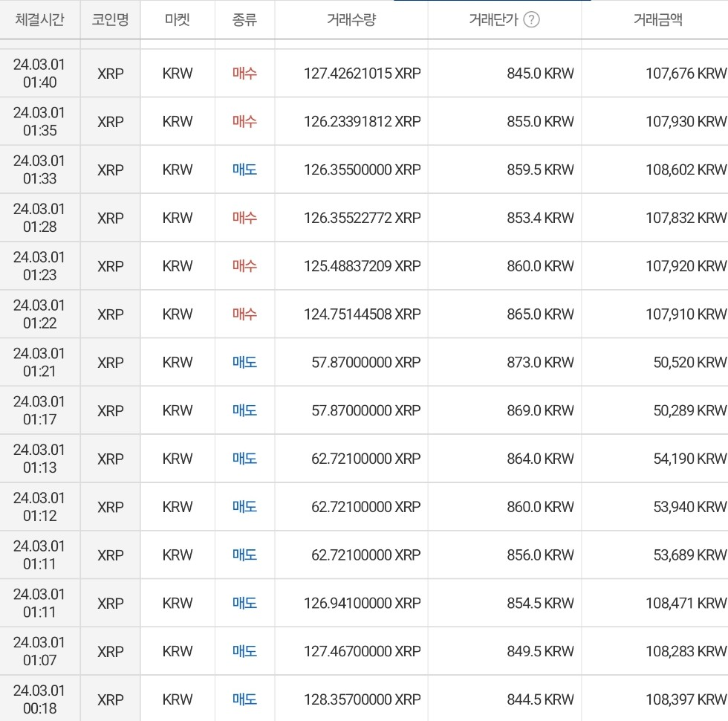Viewport: 728px width, 721px height.
Task: Select the 24.03.01 01:22 timestamp cell
Action: (x=39, y=314)
